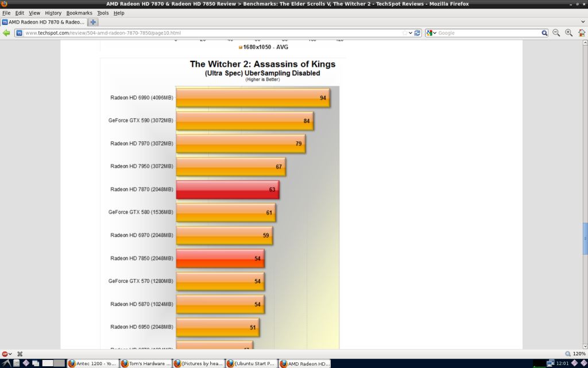Click the scrollbar up arrow

pyautogui.click(x=585, y=43)
